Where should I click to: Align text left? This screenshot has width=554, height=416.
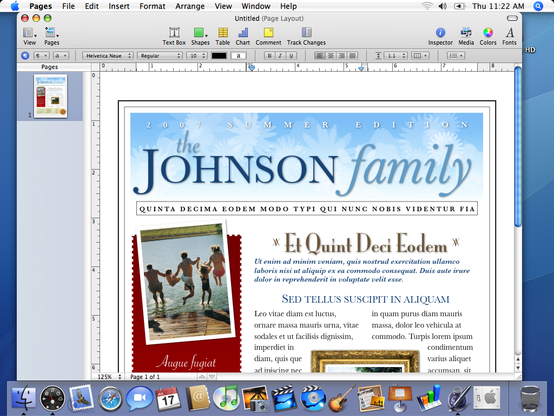[320, 55]
